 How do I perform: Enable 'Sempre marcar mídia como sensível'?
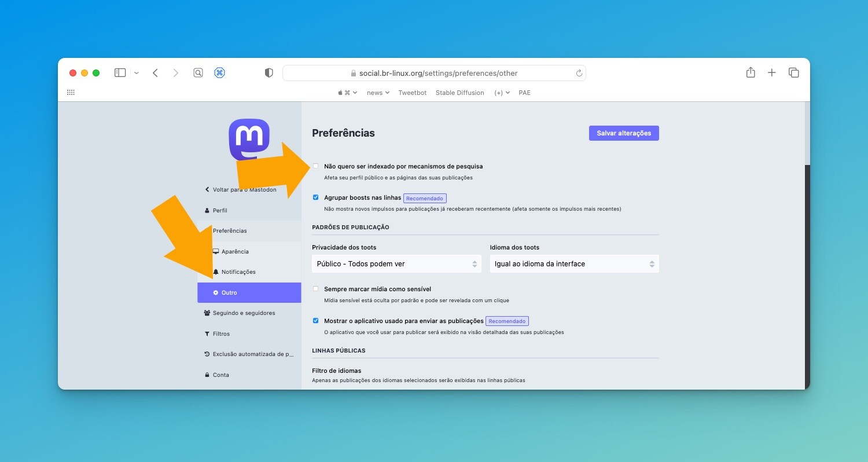[x=315, y=288]
